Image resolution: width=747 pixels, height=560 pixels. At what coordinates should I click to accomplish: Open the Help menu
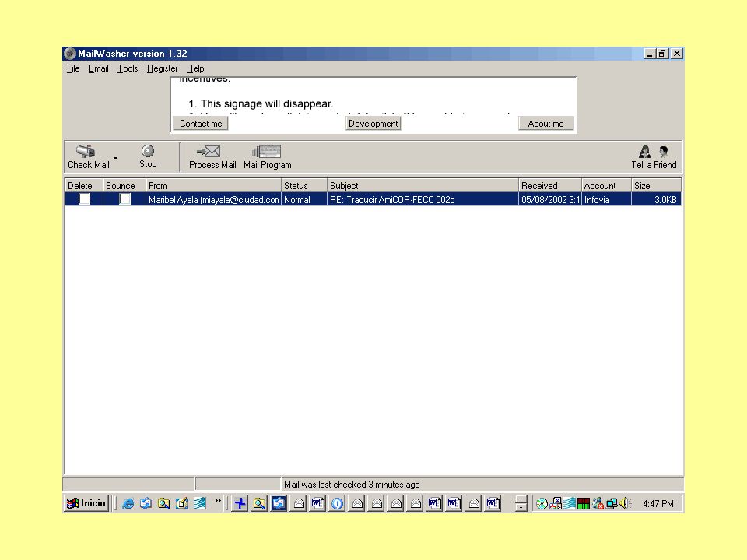[x=195, y=68]
